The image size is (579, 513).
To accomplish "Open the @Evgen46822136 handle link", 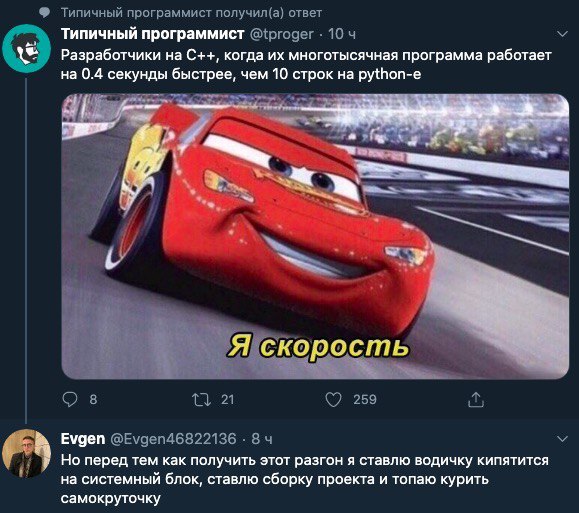I will click(173, 439).
